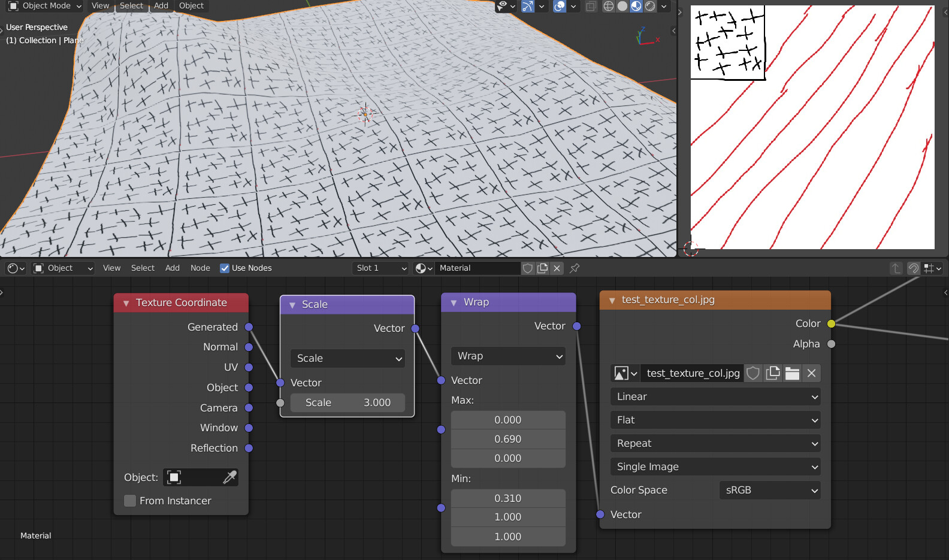Unlink the Material datablock X icon
The image size is (949, 560).
pos(557,268)
